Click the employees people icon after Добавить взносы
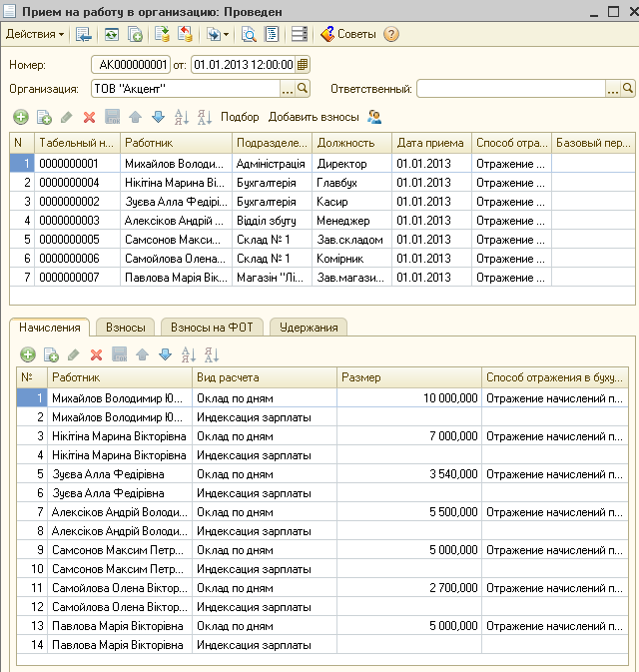Screen dimensions: 639x672 (x=374, y=117)
